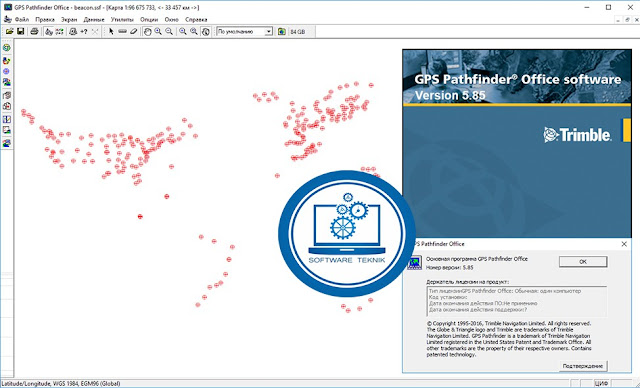Open the Справка menu

(x=196, y=20)
